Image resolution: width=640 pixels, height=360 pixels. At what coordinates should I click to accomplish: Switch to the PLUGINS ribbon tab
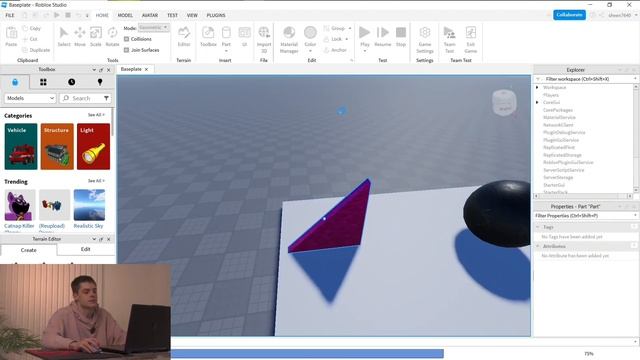tap(216, 15)
